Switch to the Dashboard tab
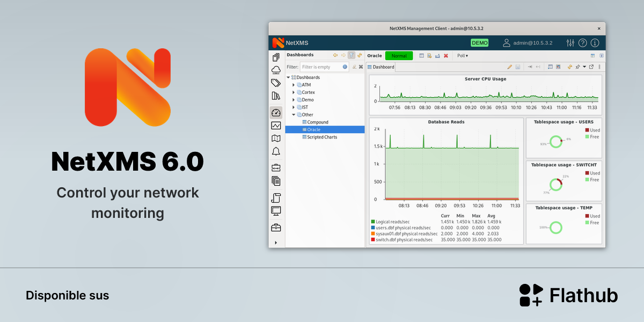The width and height of the screenshot is (644, 322). point(380,67)
